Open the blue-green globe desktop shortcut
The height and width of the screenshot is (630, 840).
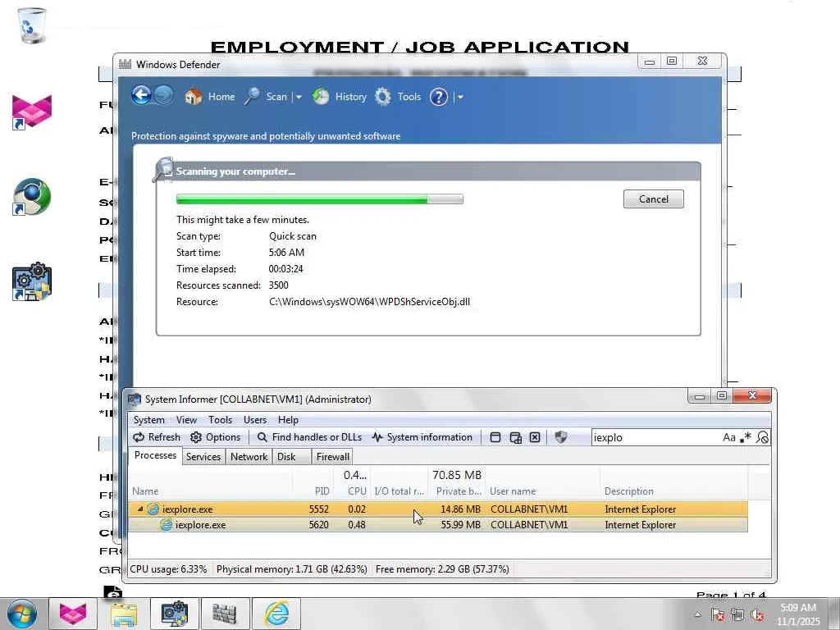pos(32,197)
